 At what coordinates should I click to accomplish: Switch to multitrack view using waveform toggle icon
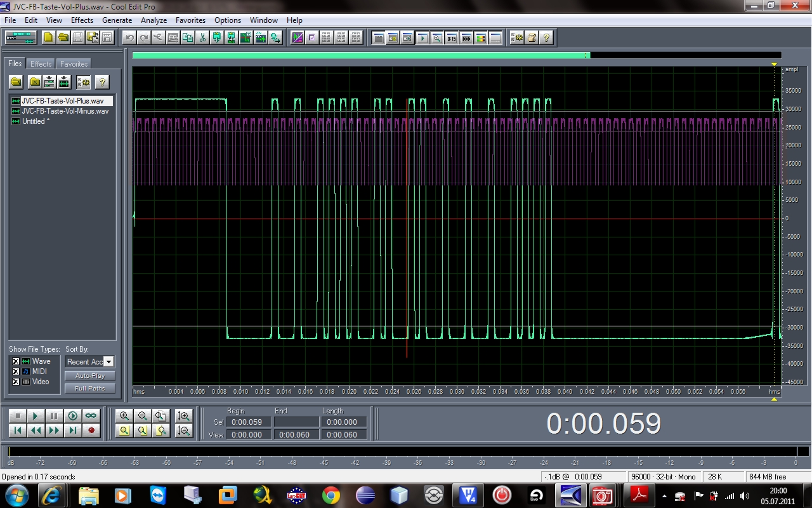21,37
